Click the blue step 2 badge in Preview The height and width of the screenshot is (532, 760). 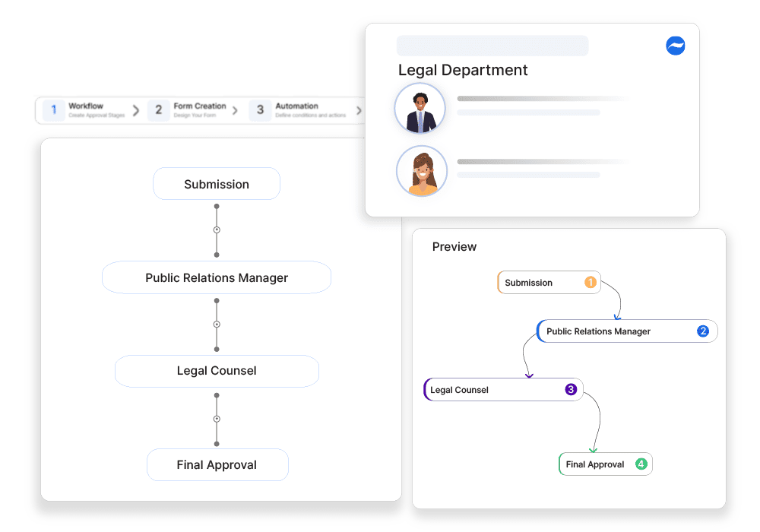point(703,331)
